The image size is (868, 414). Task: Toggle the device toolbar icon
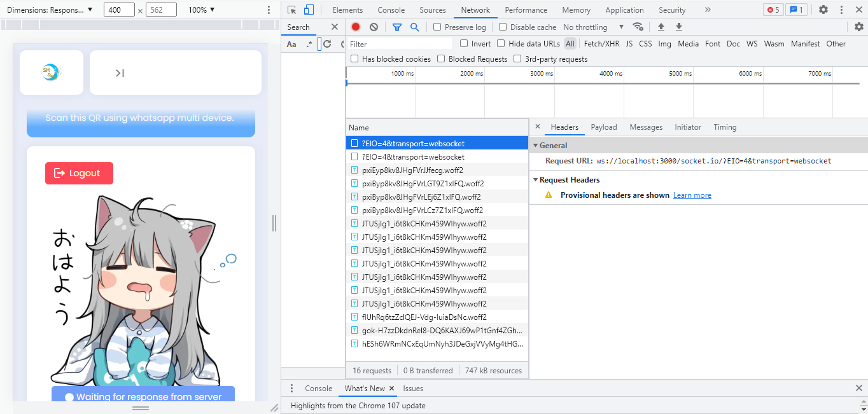point(309,10)
